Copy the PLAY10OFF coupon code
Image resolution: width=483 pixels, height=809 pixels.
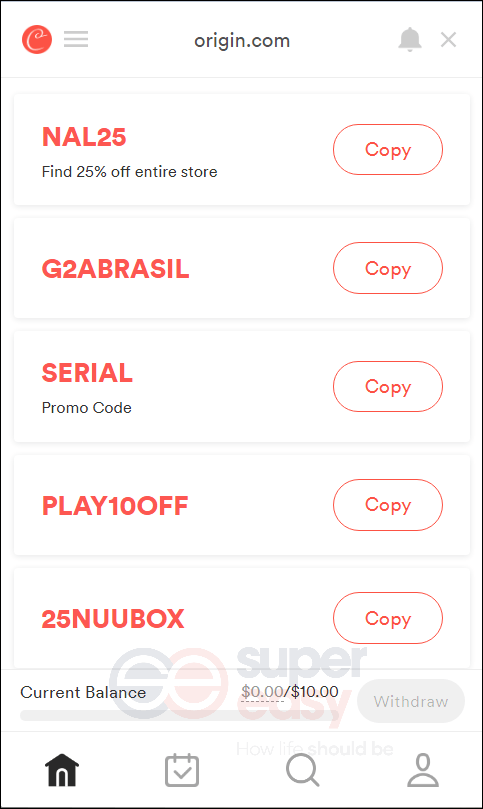point(388,505)
